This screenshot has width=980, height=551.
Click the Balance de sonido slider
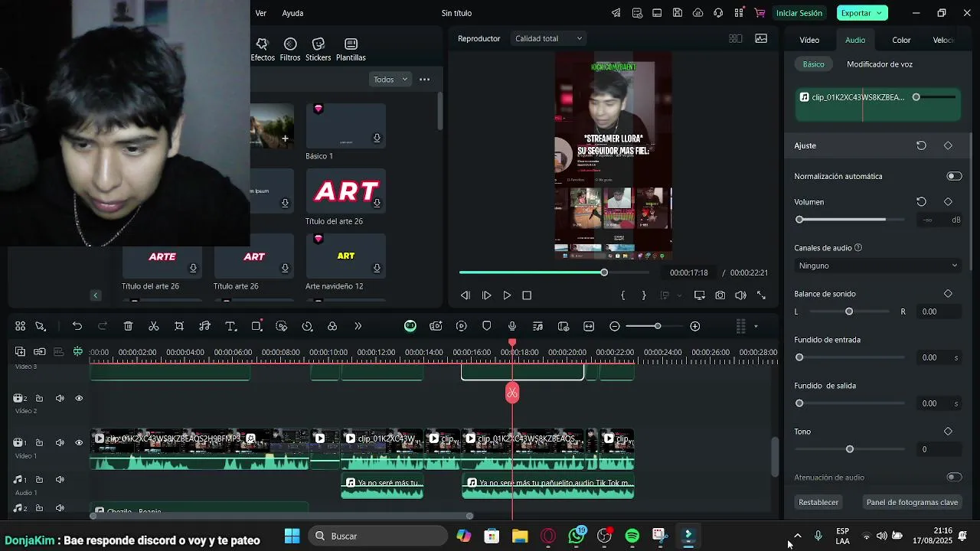(849, 311)
